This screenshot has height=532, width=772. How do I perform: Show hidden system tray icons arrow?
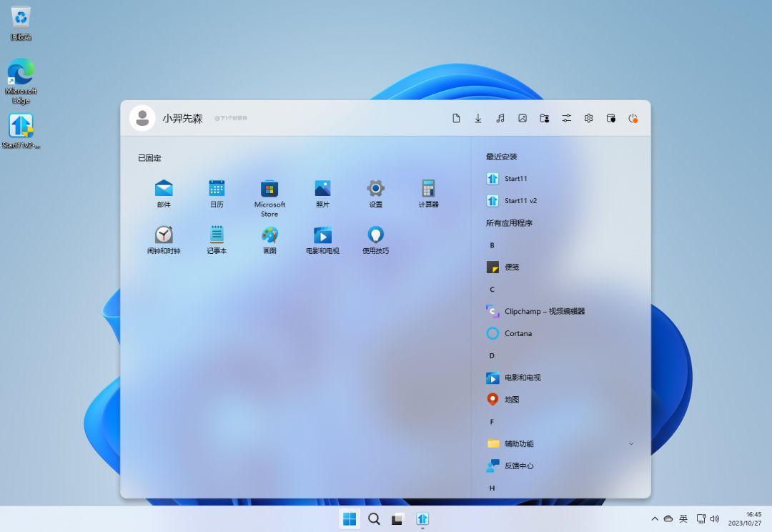(x=655, y=518)
